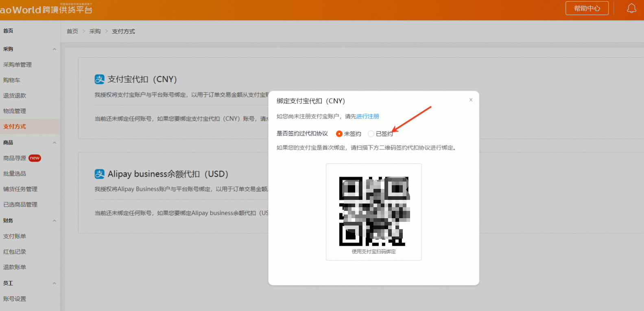This screenshot has width=644, height=311.
Task: Click the Alipay logo beside 支付宝代扣 (CNY)
Action: (x=100, y=79)
